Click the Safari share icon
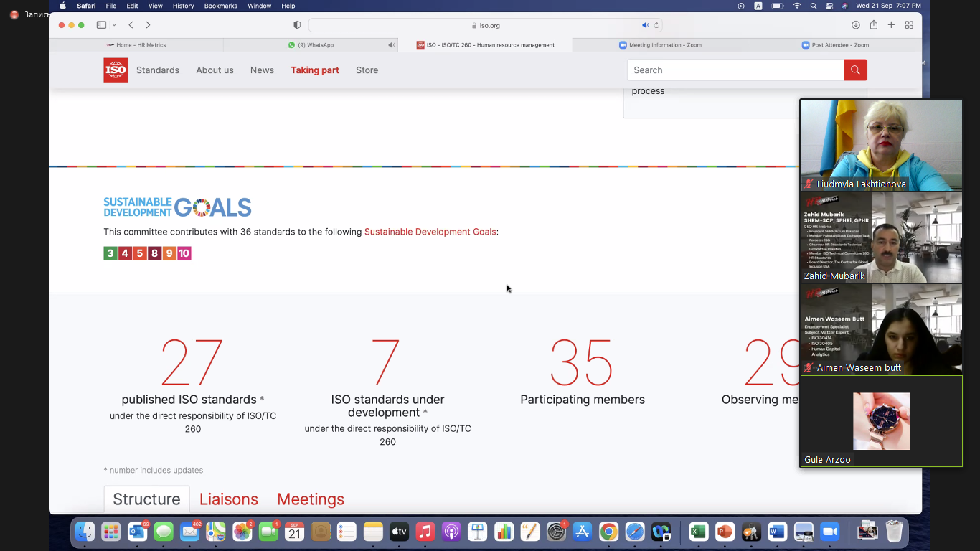This screenshot has width=980, height=551. [873, 25]
